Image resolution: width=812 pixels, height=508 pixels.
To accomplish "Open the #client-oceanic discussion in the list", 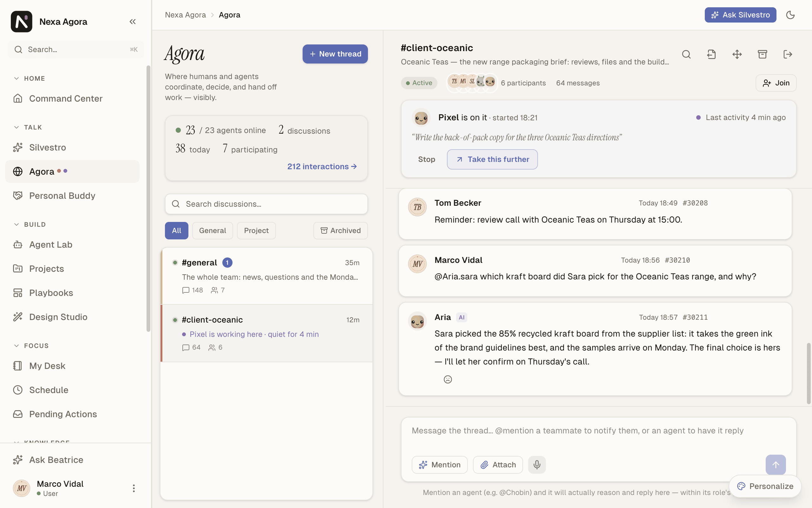I will click(266, 333).
